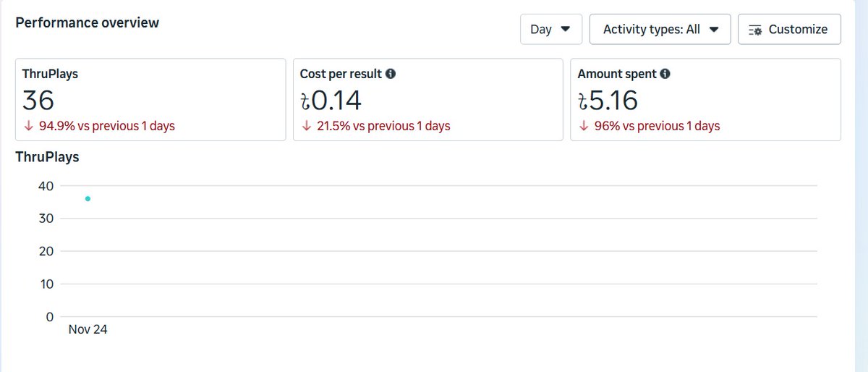Click the 30 y-axis label
Screen dimensions: 868x372
pos(46,219)
